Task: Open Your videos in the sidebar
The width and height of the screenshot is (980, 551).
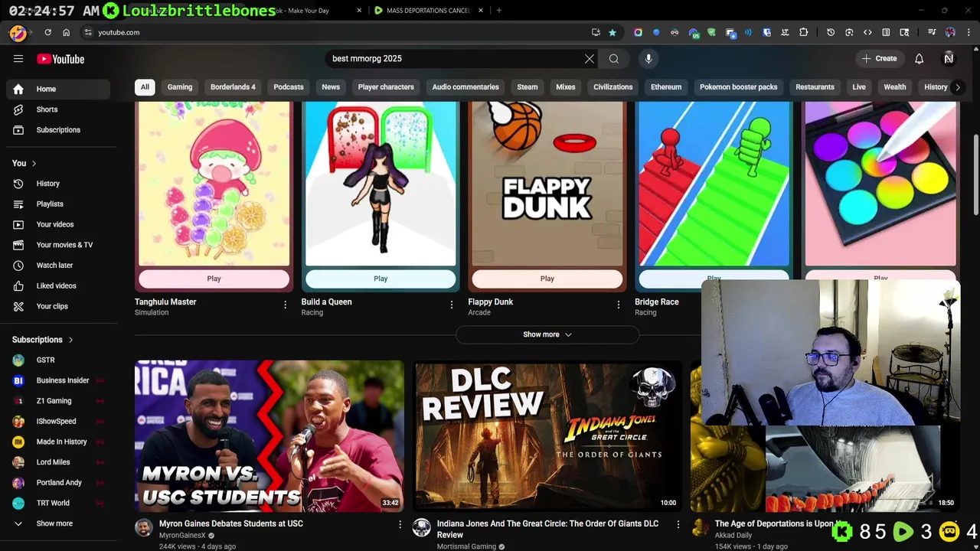Action: (x=58, y=224)
